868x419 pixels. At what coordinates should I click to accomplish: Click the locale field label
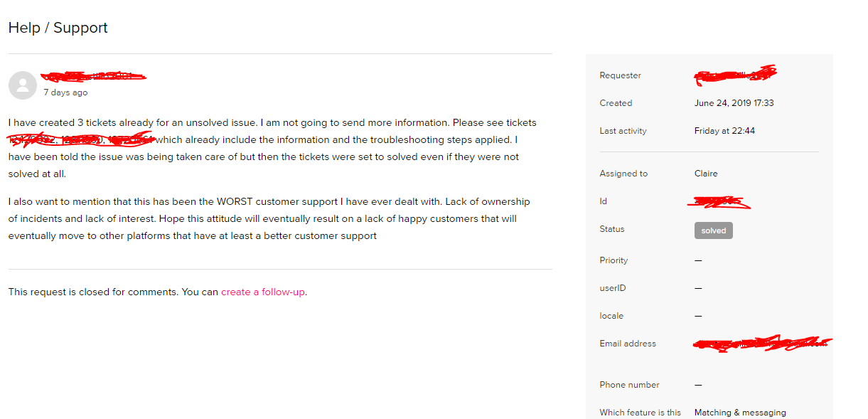coord(611,316)
